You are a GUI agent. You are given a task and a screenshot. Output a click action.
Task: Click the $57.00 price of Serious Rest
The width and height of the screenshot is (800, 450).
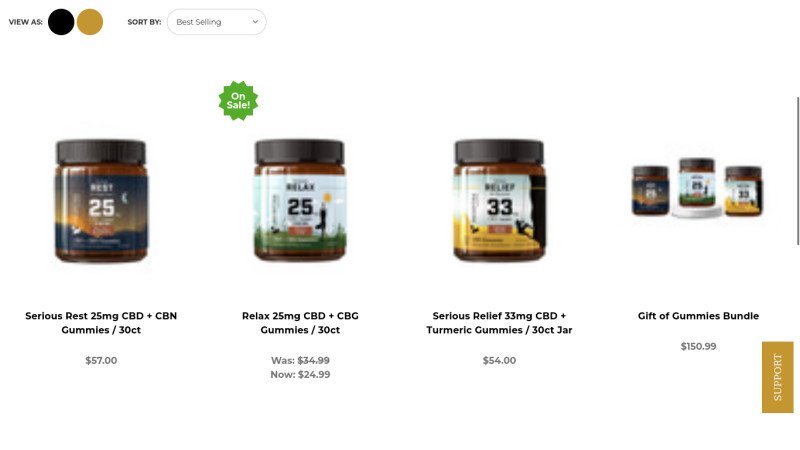point(101,360)
